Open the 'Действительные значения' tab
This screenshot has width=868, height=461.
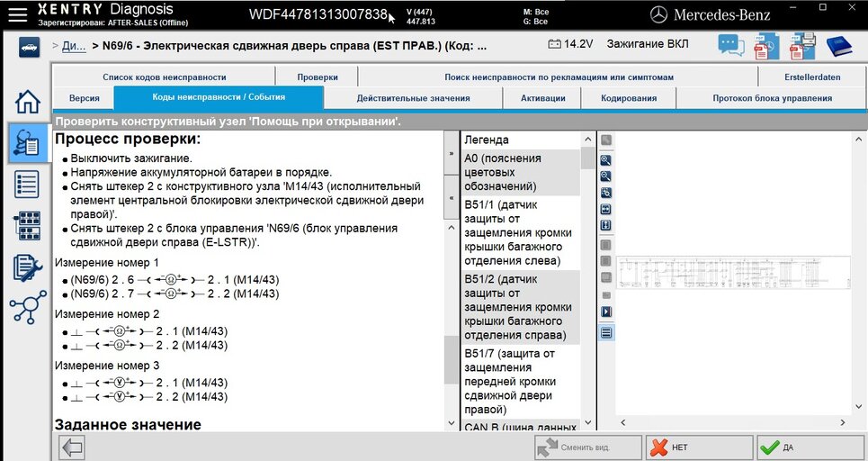413,98
